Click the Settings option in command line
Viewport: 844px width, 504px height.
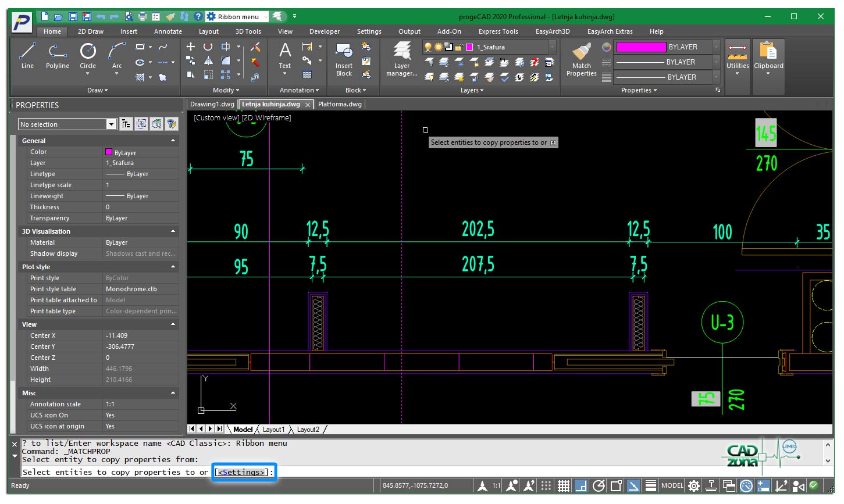pos(241,472)
